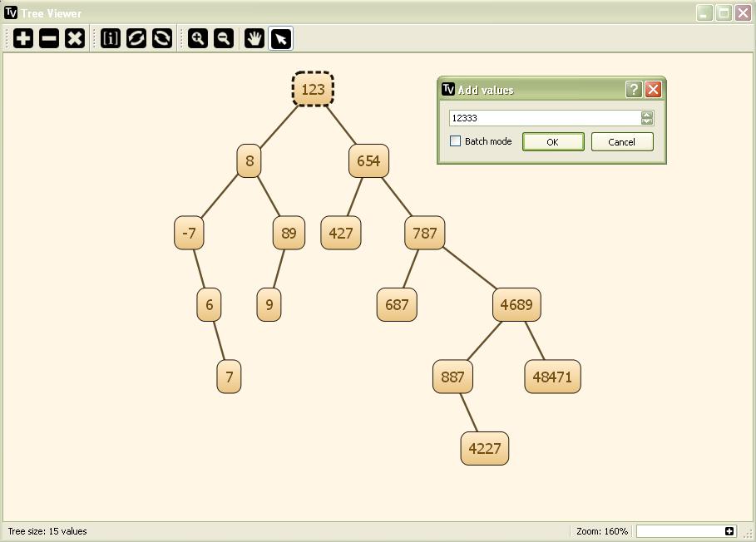Click the plus icon in status bar field

tap(729, 531)
